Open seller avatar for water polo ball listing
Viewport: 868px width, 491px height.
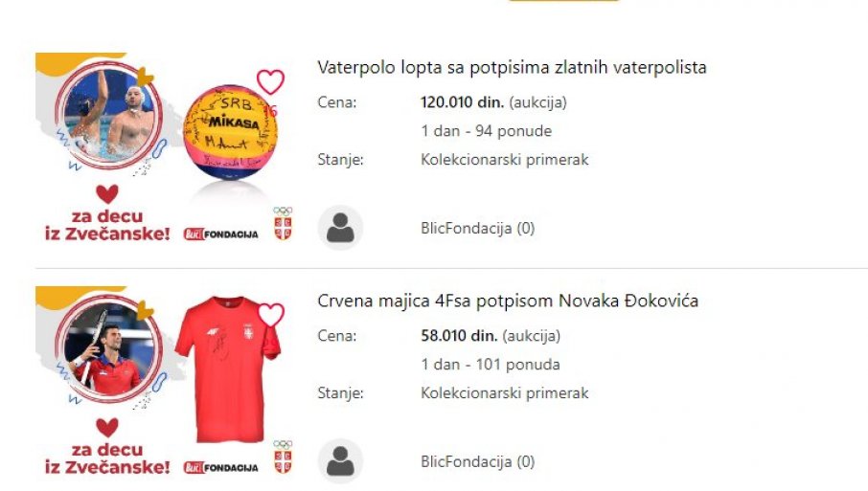pos(340,228)
